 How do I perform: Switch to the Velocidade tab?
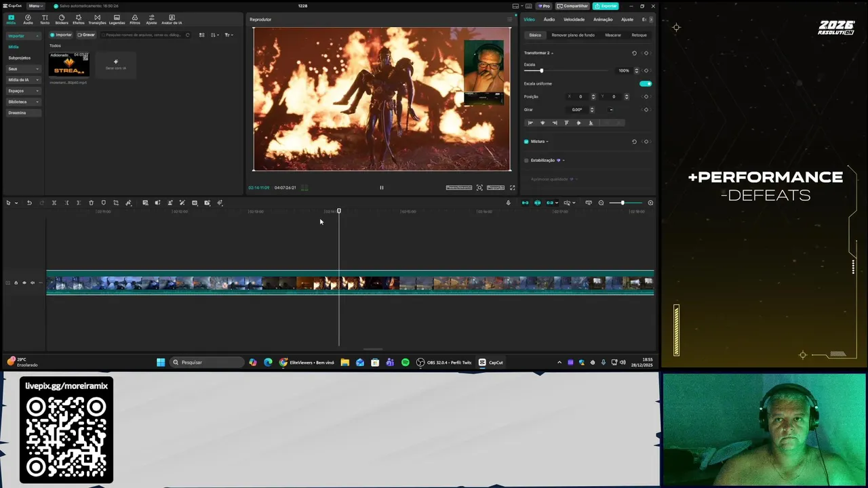pos(574,20)
